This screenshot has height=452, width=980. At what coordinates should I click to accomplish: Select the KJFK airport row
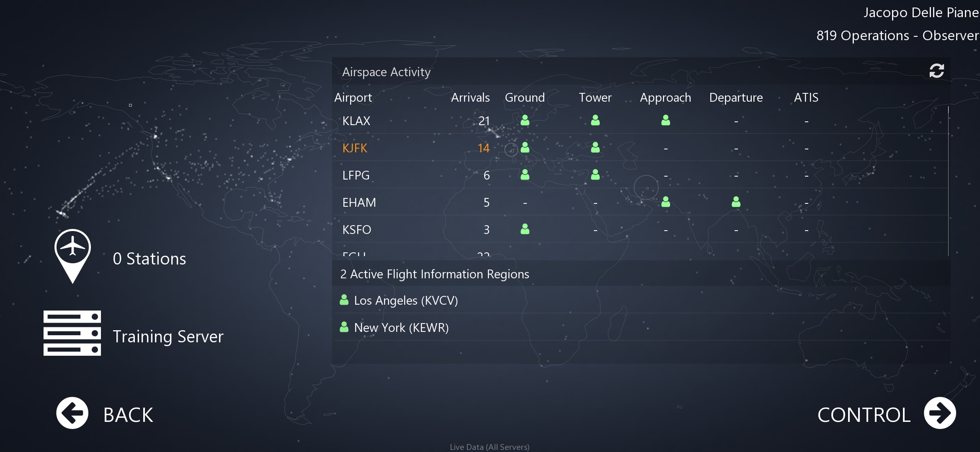(x=355, y=148)
